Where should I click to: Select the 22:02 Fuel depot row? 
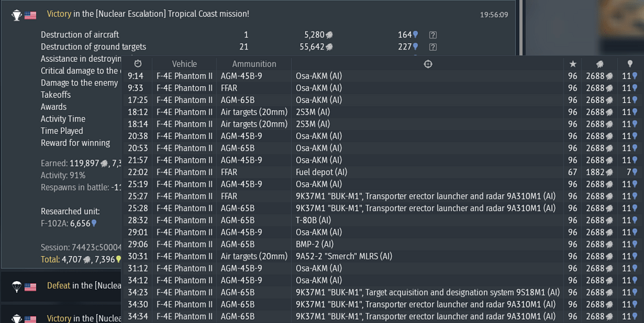pos(383,172)
